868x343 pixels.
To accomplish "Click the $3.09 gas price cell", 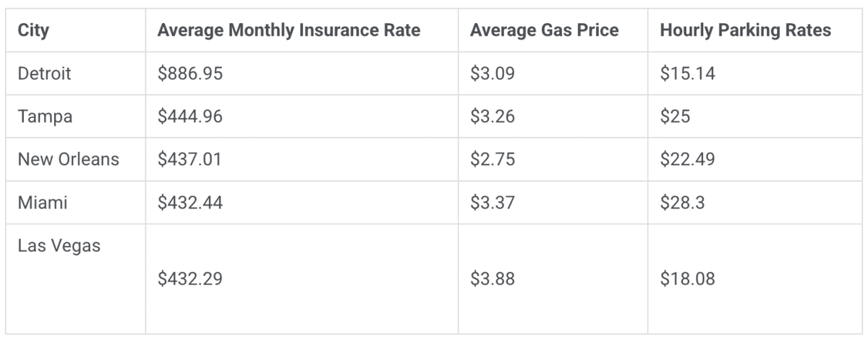I will click(493, 73).
